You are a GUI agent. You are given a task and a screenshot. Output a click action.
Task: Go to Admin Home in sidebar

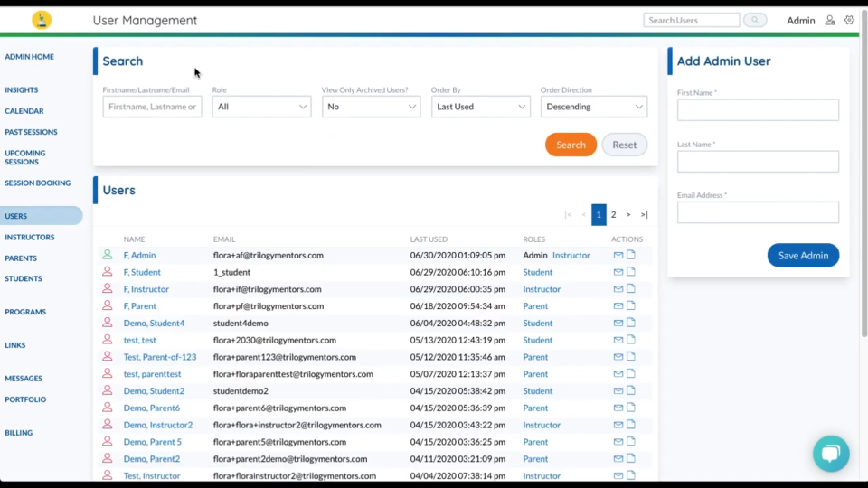pyautogui.click(x=29, y=56)
